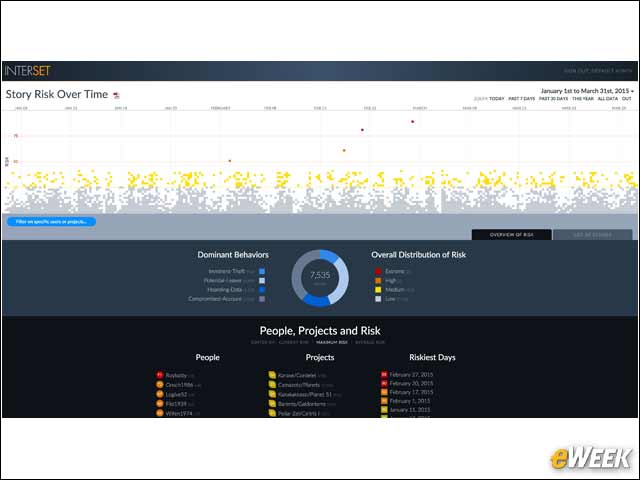Click the highest dark red risk point near March
This screenshot has height=480, width=640.
point(413,122)
